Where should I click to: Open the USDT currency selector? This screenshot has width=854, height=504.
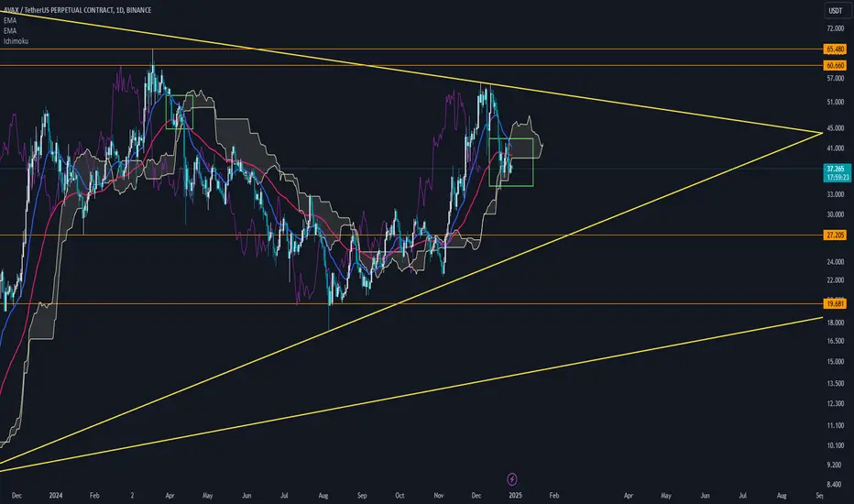tap(835, 10)
